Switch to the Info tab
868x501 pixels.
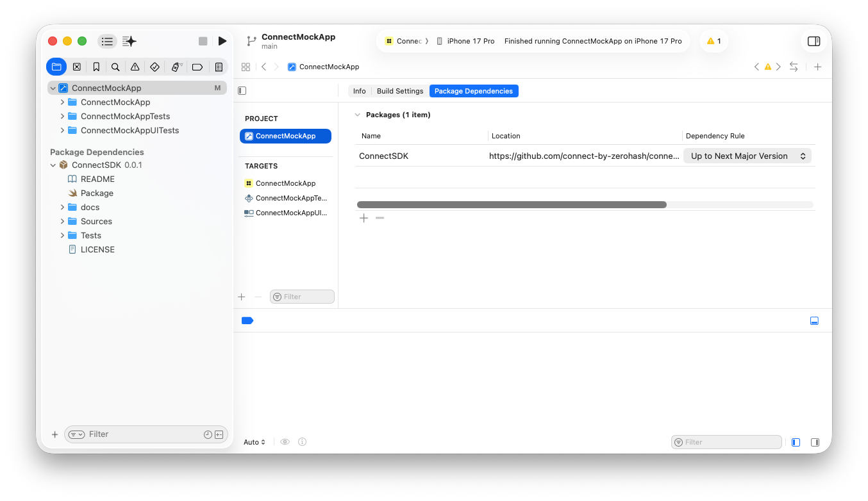point(359,91)
